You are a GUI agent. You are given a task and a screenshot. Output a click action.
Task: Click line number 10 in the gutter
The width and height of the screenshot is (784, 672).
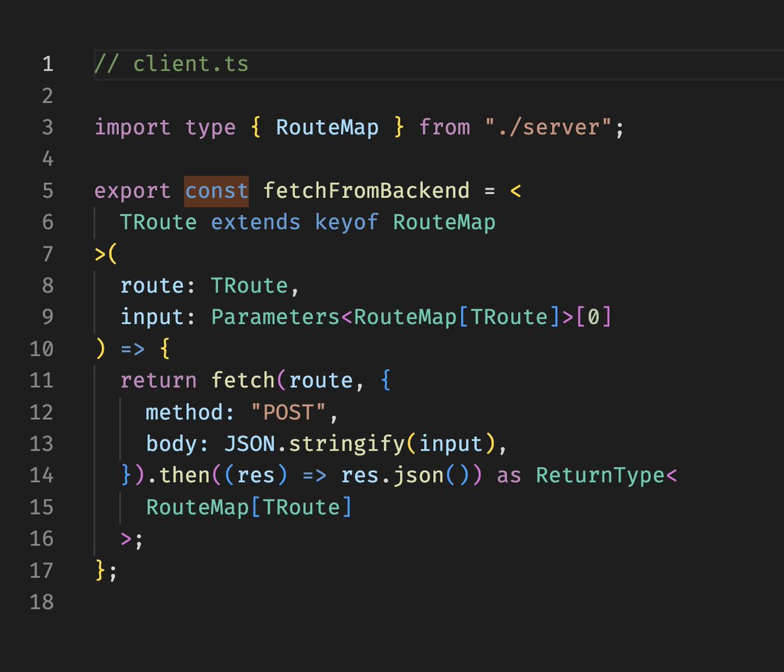click(41, 349)
